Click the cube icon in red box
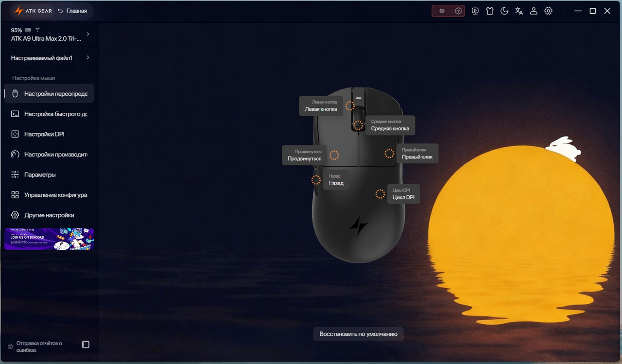Image resolution: width=622 pixels, height=364 pixels. click(458, 11)
